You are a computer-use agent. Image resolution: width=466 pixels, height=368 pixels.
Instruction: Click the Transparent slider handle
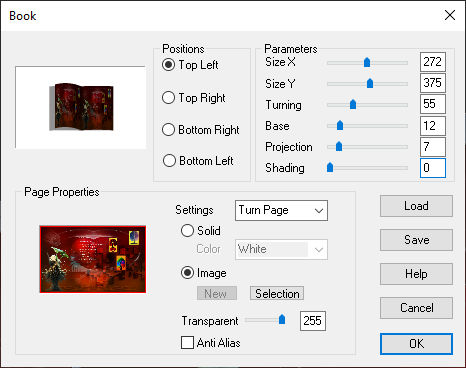coord(282,319)
